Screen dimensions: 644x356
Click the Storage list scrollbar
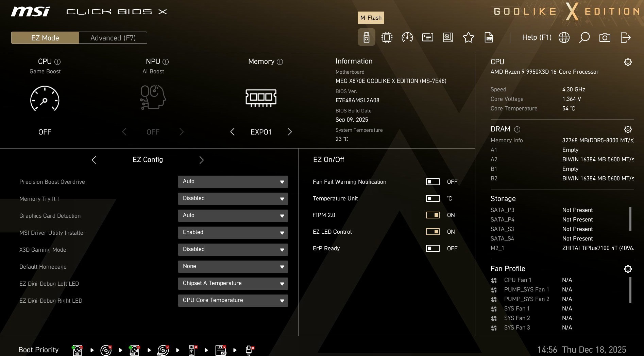[x=630, y=219]
